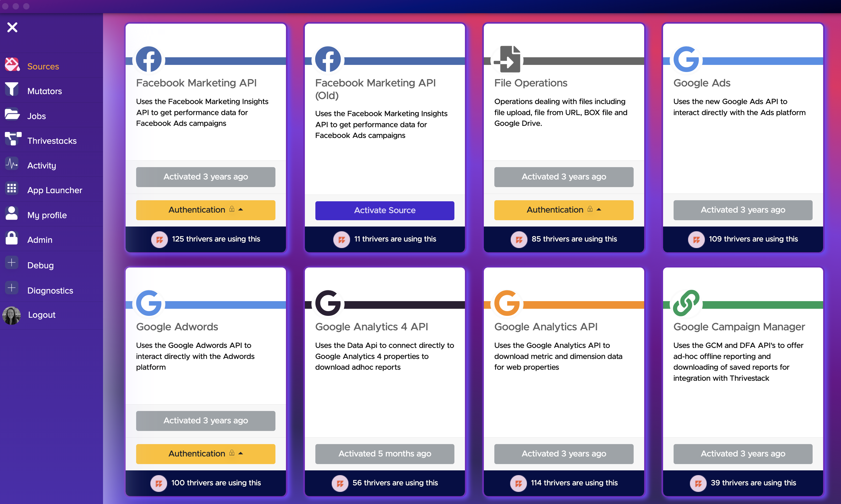This screenshot has width=841, height=504.
Task: Click the Jobs folder icon
Action: point(12,115)
